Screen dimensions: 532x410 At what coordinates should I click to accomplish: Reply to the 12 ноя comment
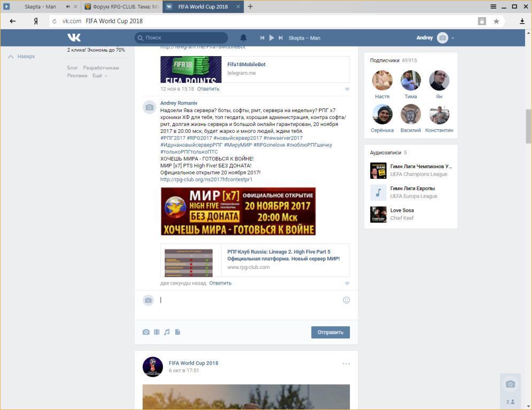pos(208,89)
